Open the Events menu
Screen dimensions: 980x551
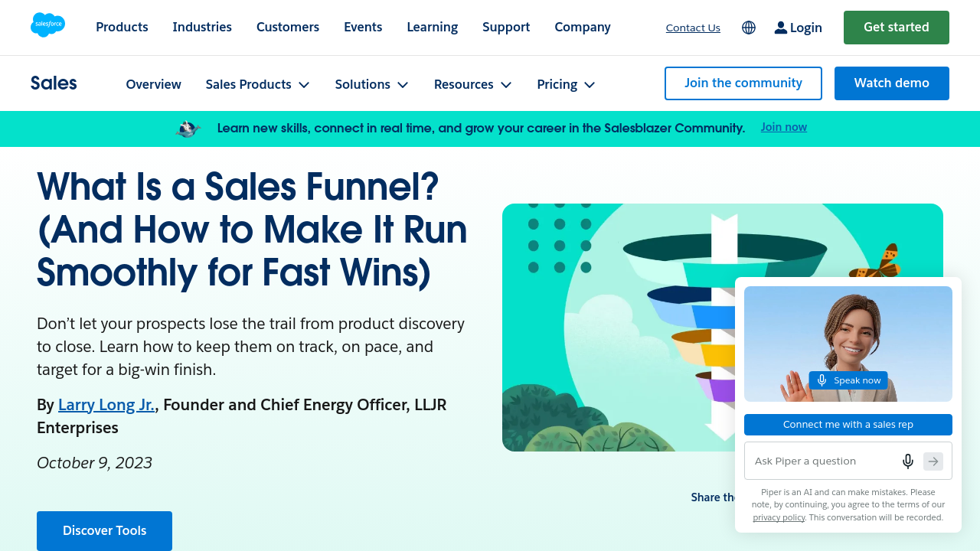(x=363, y=27)
